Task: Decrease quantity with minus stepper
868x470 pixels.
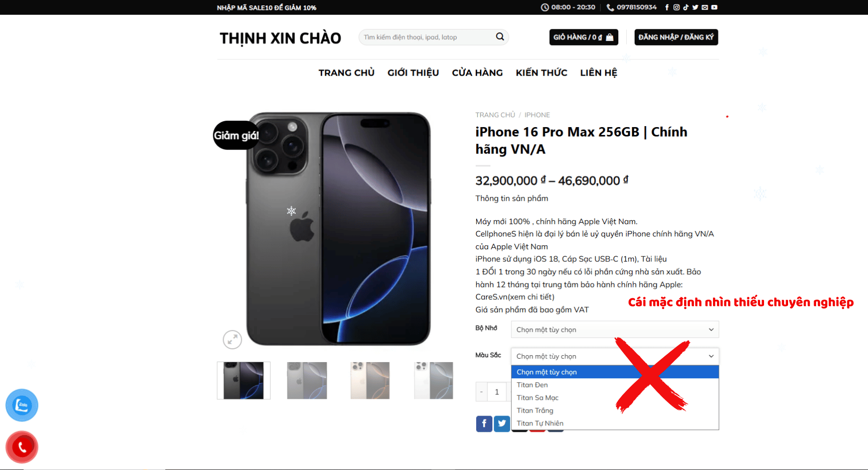Action: pos(482,392)
